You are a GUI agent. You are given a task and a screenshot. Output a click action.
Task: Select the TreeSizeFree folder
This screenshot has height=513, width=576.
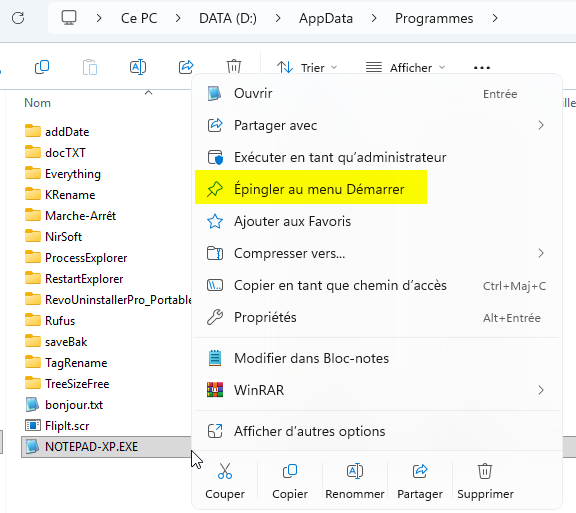coord(67,384)
